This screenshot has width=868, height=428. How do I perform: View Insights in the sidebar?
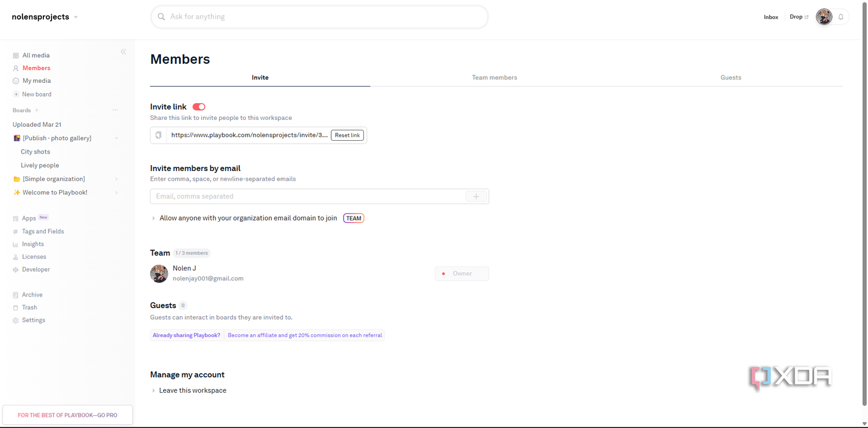(33, 244)
